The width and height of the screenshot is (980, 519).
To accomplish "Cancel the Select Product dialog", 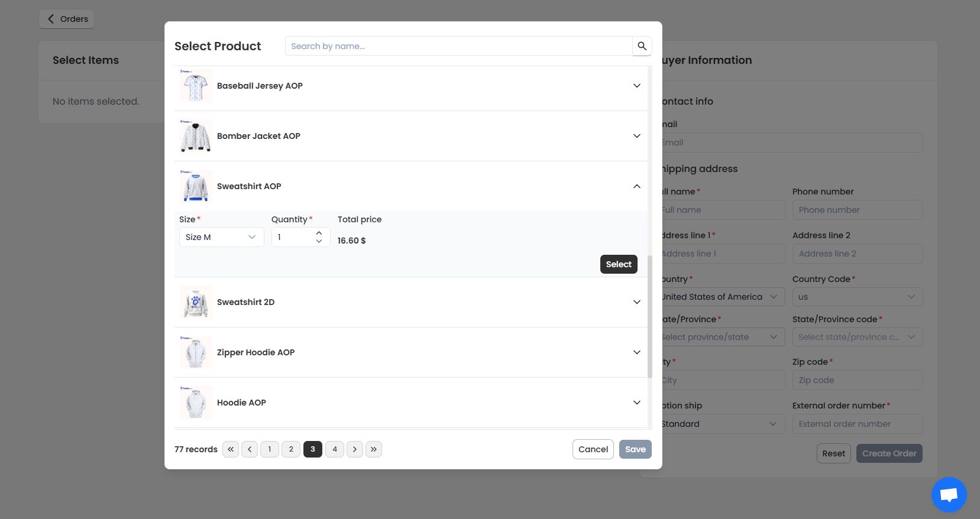I will click(x=593, y=449).
